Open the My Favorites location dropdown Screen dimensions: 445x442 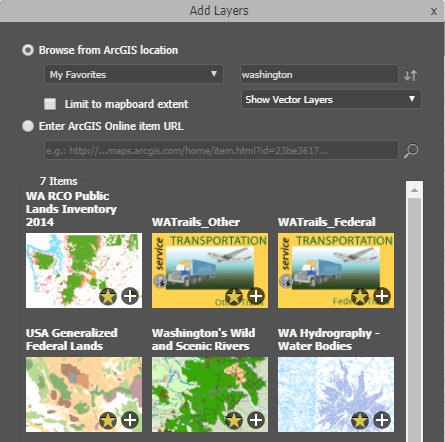coord(134,74)
